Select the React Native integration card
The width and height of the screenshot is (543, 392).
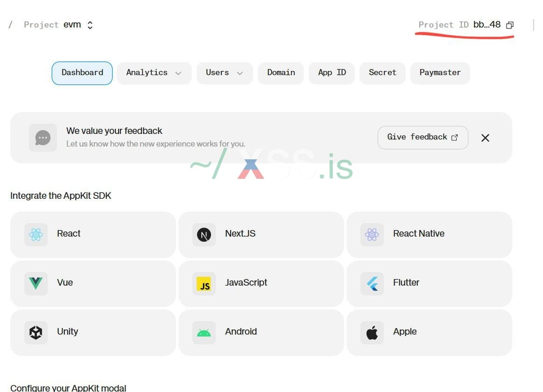pyautogui.click(x=429, y=234)
